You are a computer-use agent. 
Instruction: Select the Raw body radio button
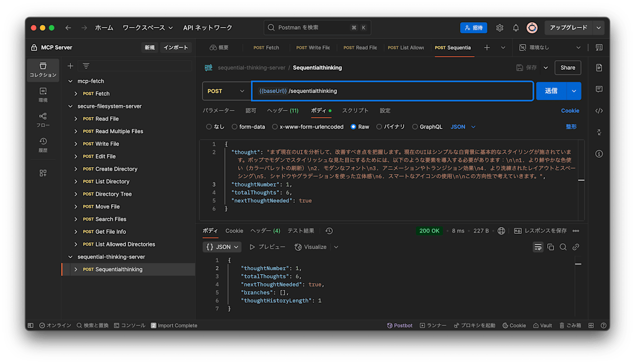click(353, 127)
